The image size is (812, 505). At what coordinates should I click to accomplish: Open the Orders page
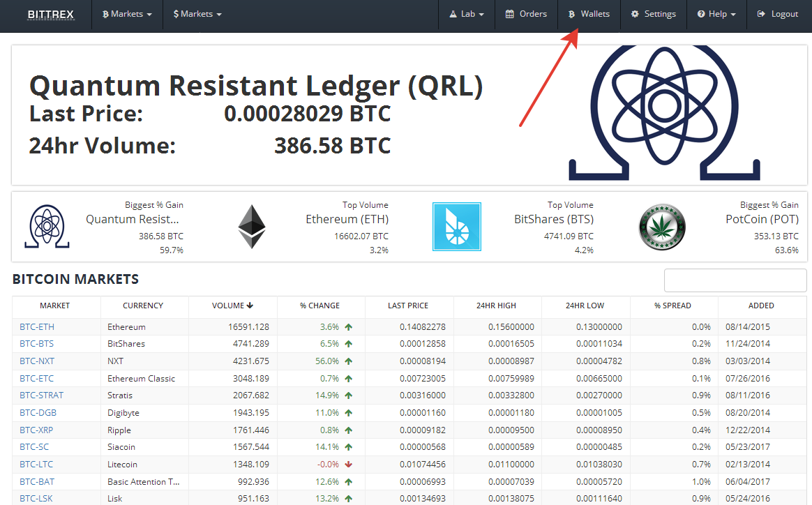tap(526, 14)
